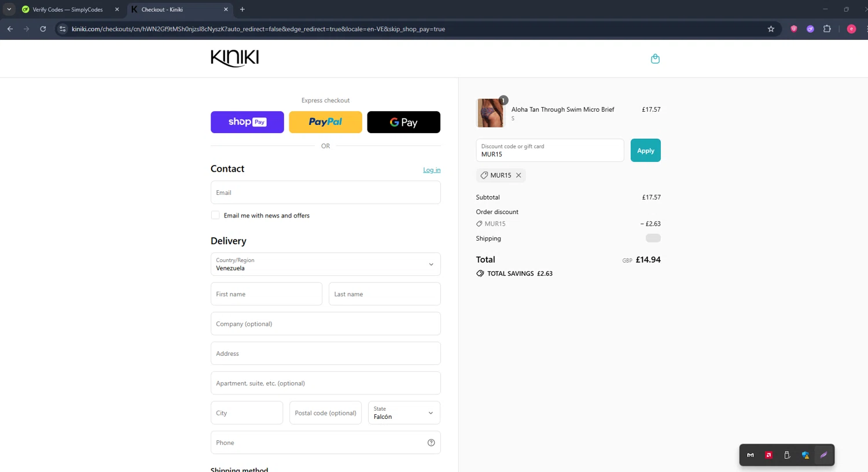This screenshot has width=868, height=472.
Task: Focus the Phone field
Action: pyautogui.click(x=325, y=443)
